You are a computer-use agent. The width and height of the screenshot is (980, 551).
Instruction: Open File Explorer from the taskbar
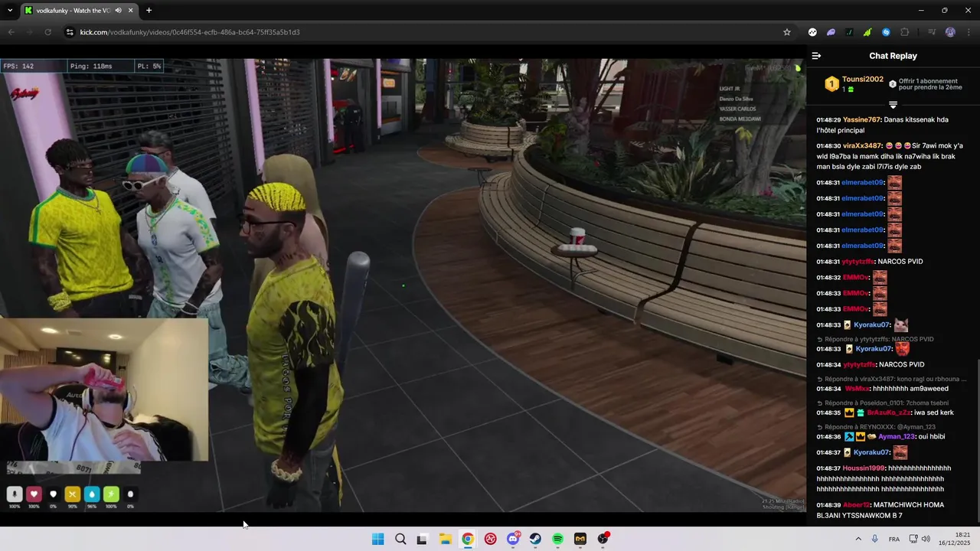445,539
